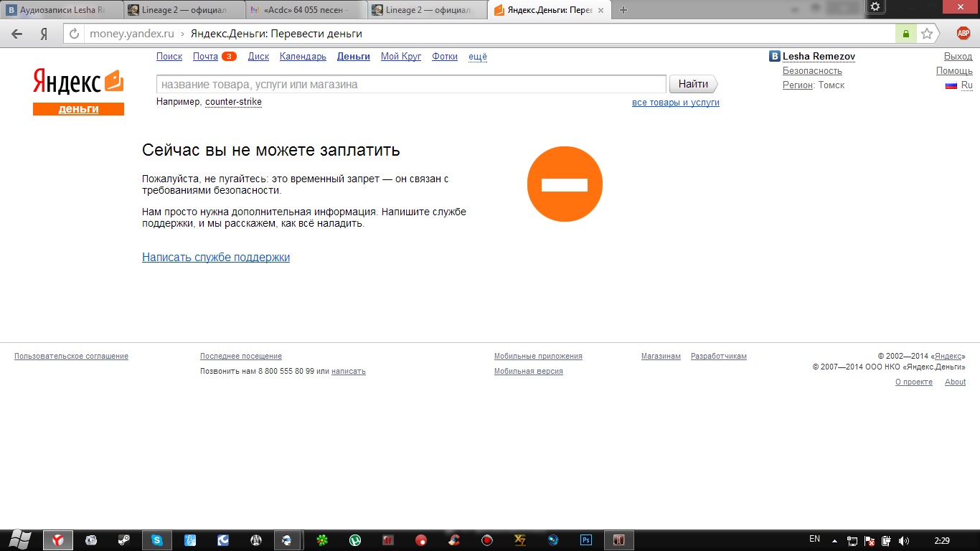The height and width of the screenshot is (551, 980).
Task: Click the network tray icon
Action: 852,540
